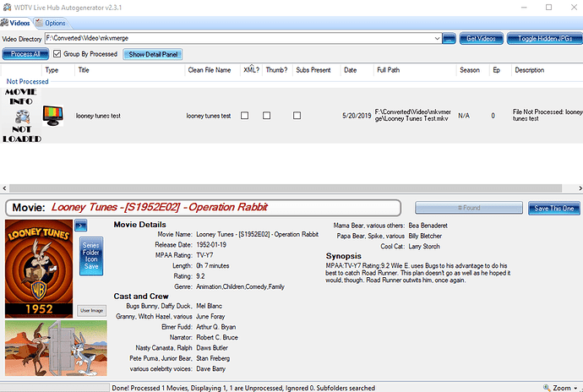
Task: Sort by the Thumb? column header
Action: point(276,70)
